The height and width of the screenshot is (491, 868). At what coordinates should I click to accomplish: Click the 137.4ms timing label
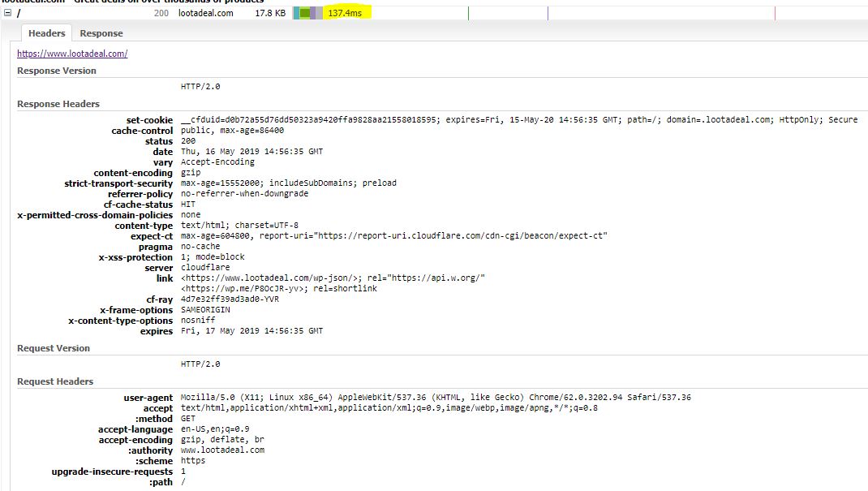pyautogui.click(x=344, y=13)
